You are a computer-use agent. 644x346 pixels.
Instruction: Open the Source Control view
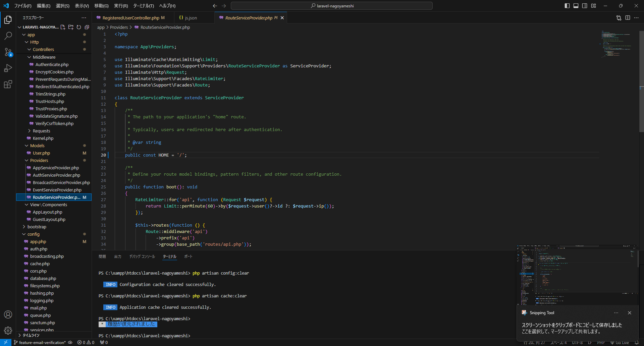pyautogui.click(x=8, y=52)
